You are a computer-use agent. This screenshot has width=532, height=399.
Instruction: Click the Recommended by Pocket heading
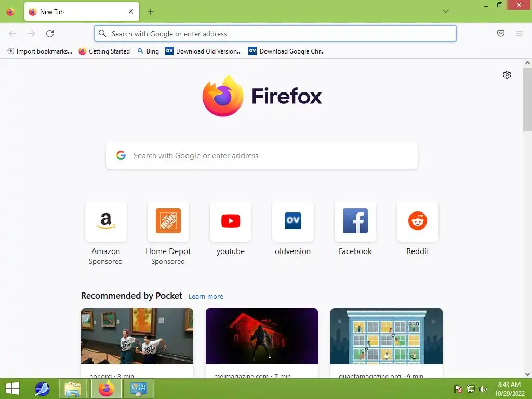coord(131,296)
